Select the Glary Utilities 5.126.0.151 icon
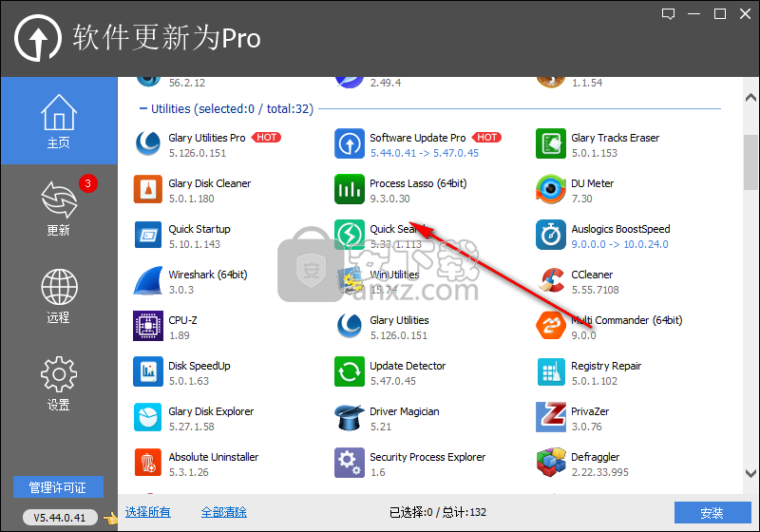This screenshot has width=760, height=532. 350,326
